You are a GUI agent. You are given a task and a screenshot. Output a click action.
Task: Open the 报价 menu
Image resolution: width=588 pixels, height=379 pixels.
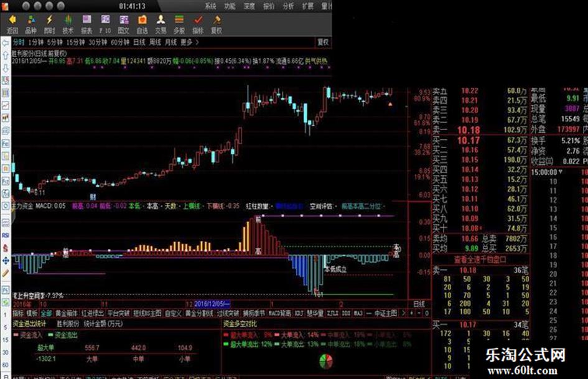(269, 6)
